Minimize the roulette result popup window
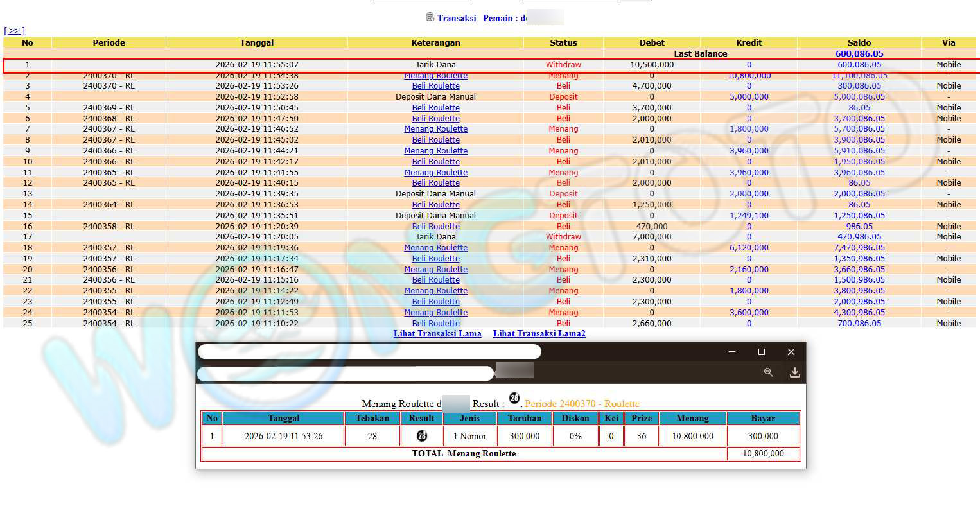Viewport: 980px width, 513px height. [x=732, y=352]
